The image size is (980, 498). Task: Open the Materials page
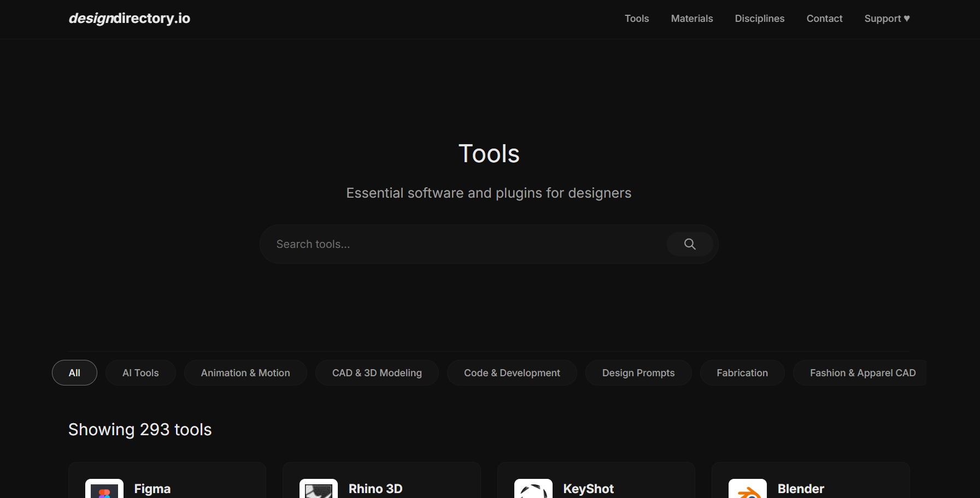click(692, 18)
